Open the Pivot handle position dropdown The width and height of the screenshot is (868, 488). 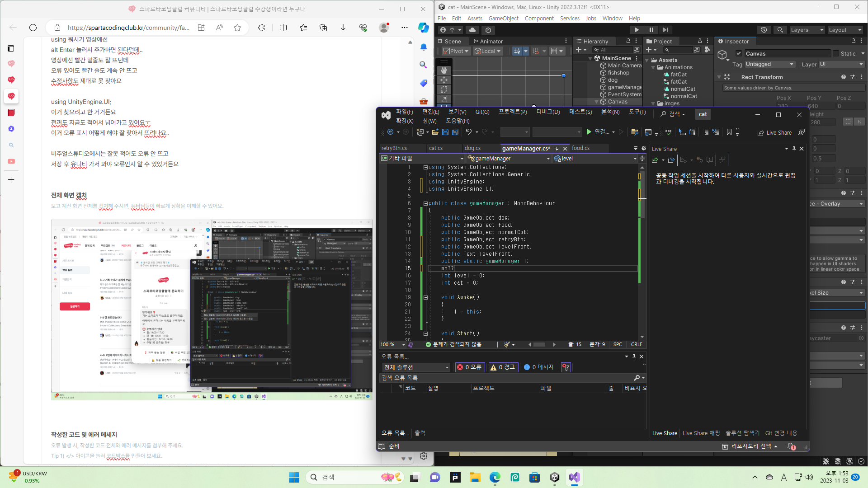tap(456, 51)
